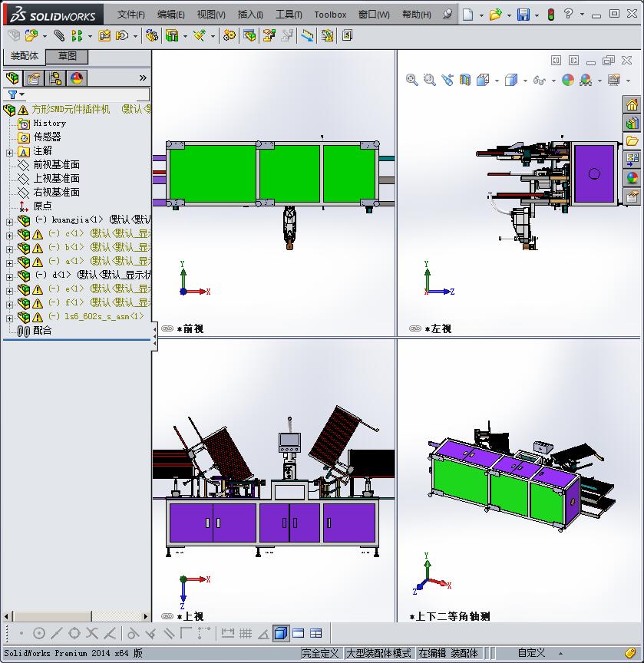Click the New document icon
The image size is (644, 663).
467,15
